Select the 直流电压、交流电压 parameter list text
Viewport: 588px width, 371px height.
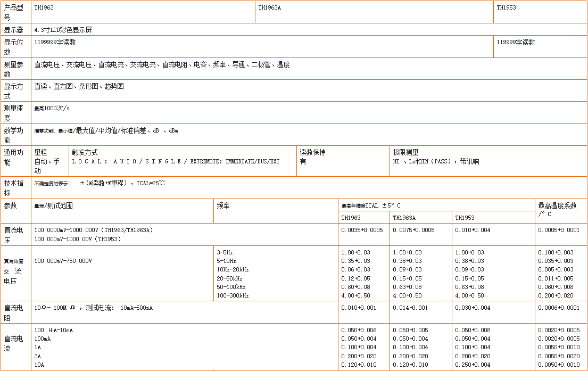coord(162,64)
